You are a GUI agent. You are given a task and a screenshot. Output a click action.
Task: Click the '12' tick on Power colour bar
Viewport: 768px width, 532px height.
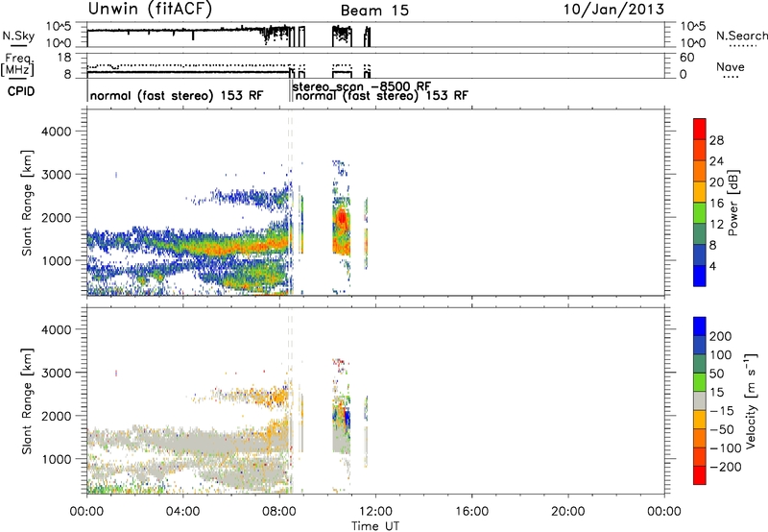pos(716,225)
